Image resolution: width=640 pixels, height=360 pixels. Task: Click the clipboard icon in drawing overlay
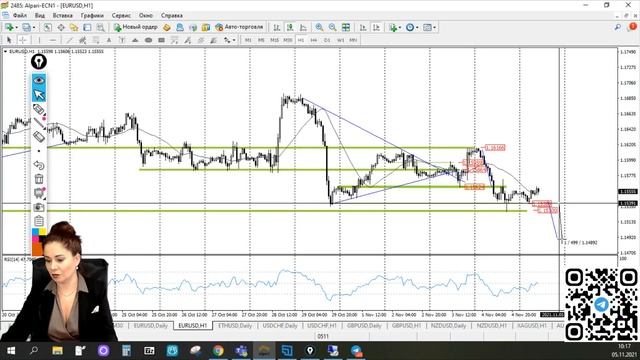coord(39,221)
